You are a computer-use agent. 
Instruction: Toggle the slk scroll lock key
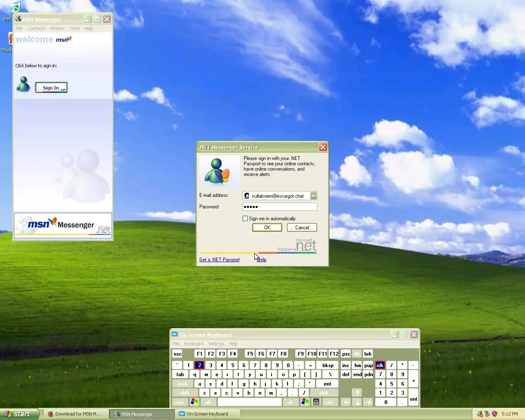click(357, 354)
